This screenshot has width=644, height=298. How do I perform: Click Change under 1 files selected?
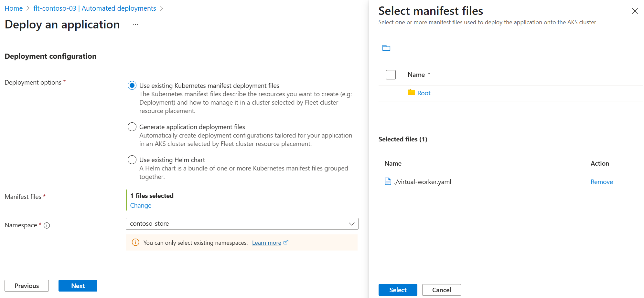141,206
